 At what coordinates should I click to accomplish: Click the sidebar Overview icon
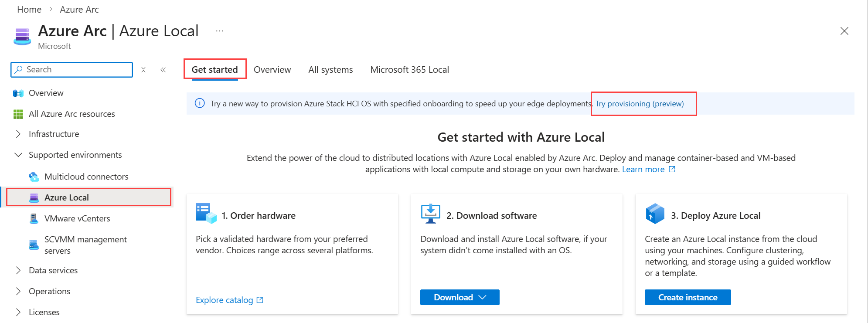coord(18,93)
